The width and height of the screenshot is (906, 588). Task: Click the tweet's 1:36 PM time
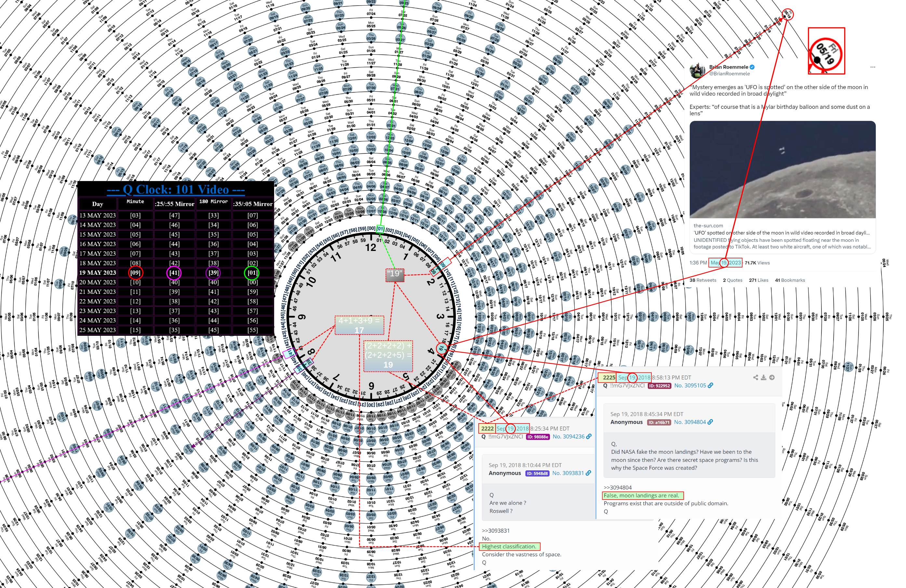[x=698, y=263]
